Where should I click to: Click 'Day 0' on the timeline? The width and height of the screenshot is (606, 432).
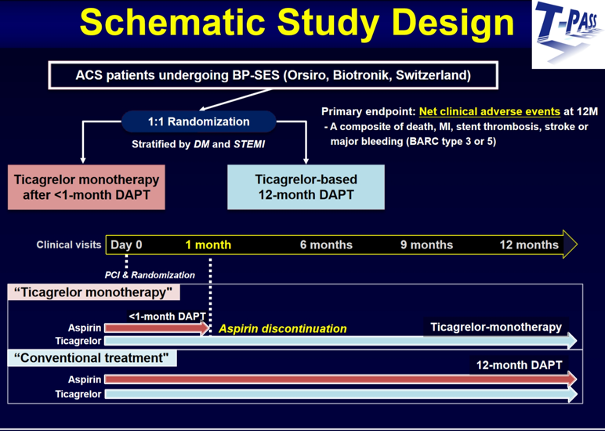[126, 245]
